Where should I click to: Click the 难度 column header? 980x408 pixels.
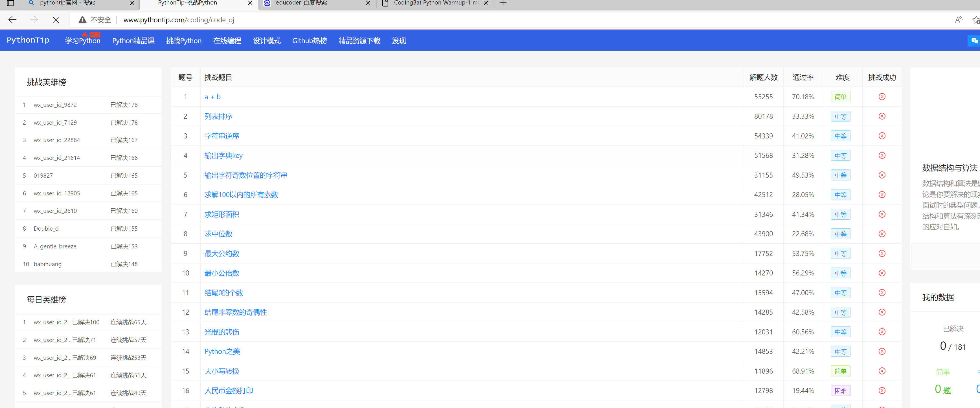point(842,77)
